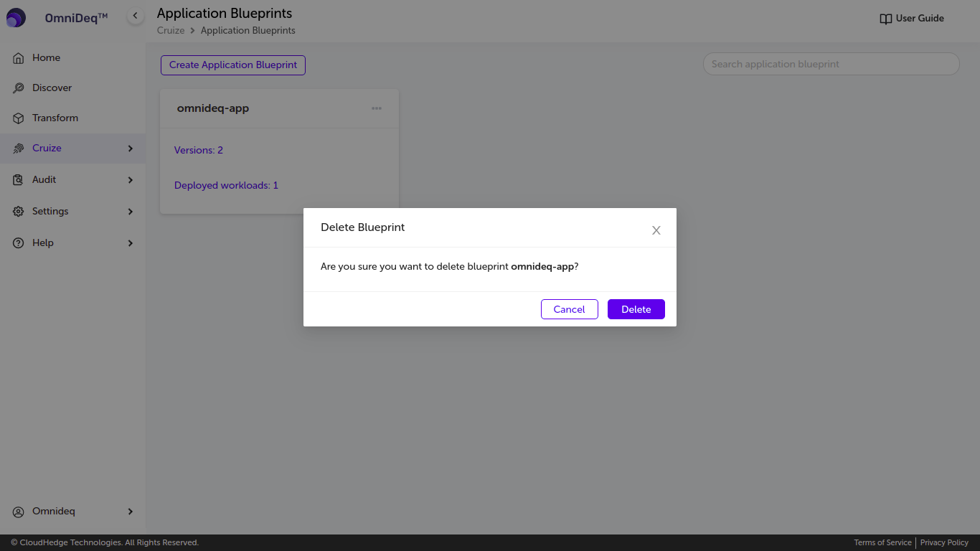Expand the Audit submenu chevron
The image size is (980, 551).
pyautogui.click(x=131, y=180)
